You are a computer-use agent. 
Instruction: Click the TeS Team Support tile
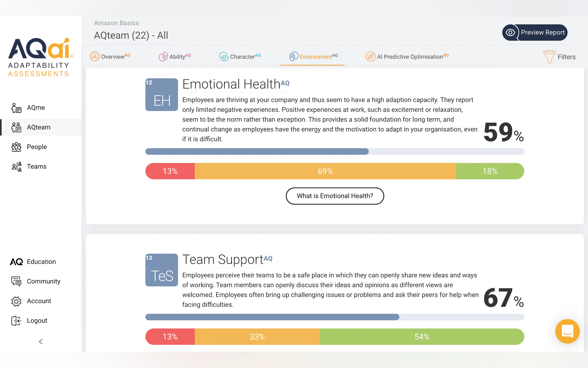pyautogui.click(x=162, y=270)
